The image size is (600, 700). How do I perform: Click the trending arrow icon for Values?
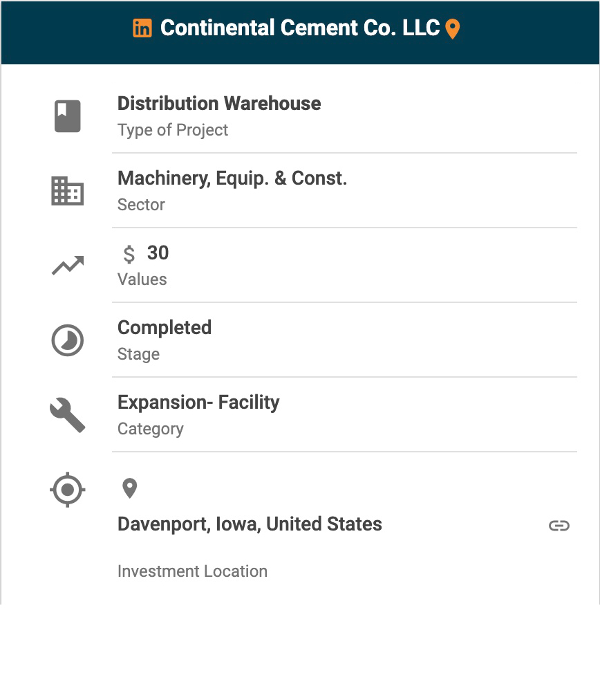coord(68,266)
